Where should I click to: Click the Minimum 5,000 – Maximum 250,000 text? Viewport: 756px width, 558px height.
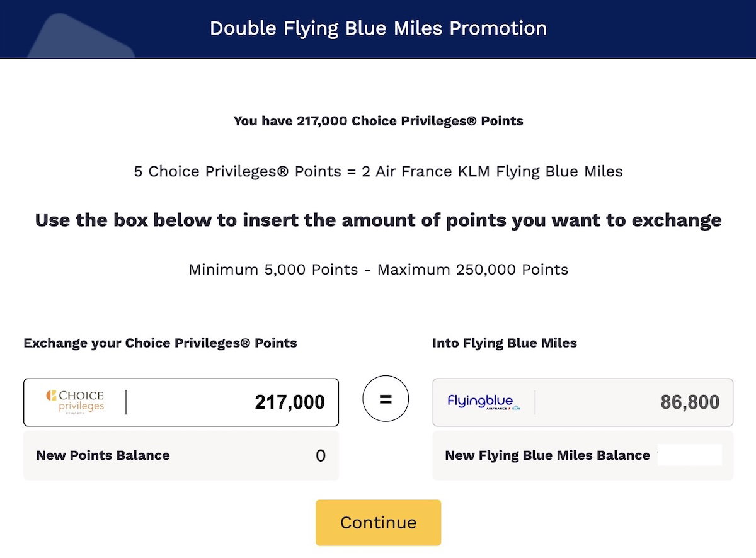(x=378, y=270)
